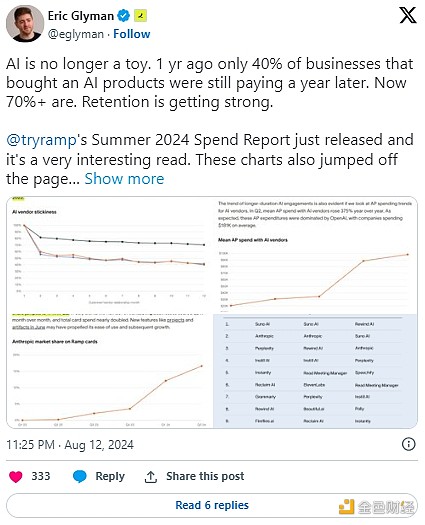Open the AI vendor stickiness chart image
Image resolution: width=425 pixels, height=525 pixels.
tap(110, 254)
